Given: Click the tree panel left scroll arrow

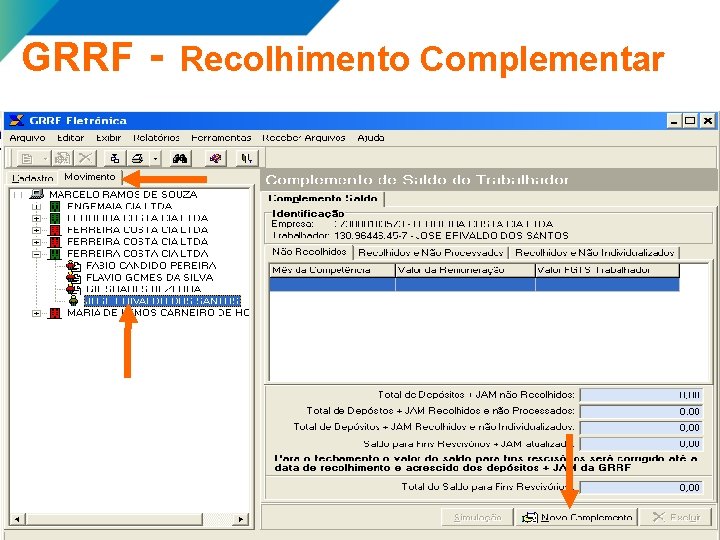Looking at the screenshot, I should click(17, 519).
